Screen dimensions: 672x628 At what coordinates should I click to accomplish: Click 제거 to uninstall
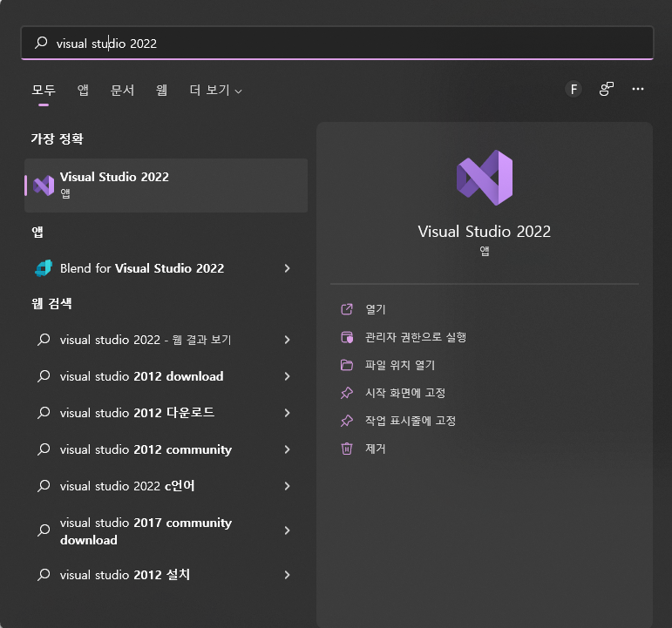click(x=376, y=449)
